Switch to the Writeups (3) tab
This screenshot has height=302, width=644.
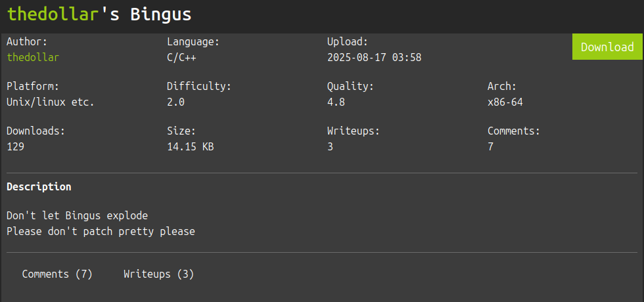click(158, 274)
